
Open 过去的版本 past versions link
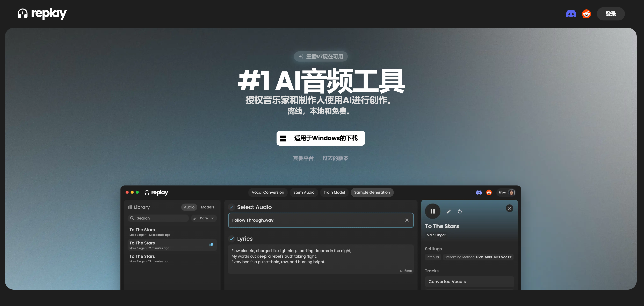click(x=335, y=158)
